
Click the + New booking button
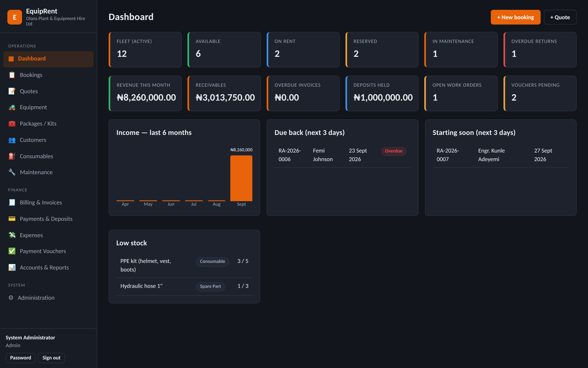(x=515, y=17)
